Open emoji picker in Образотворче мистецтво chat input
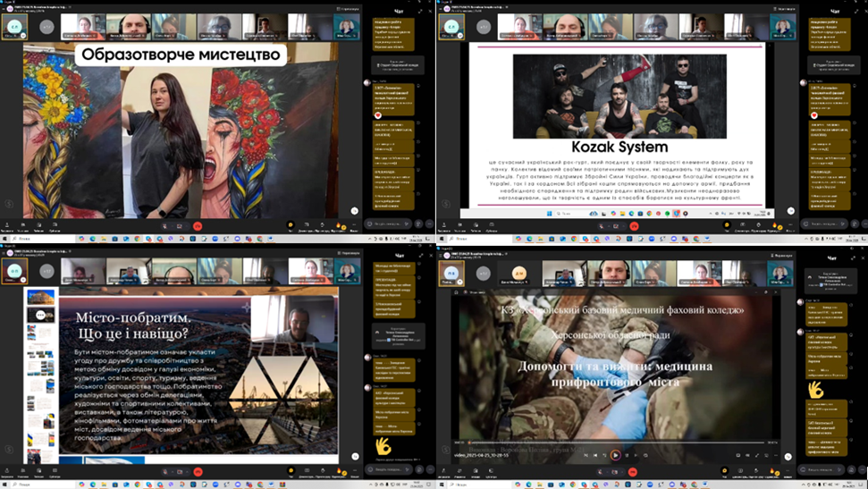The image size is (868, 489). (x=369, y=223)
